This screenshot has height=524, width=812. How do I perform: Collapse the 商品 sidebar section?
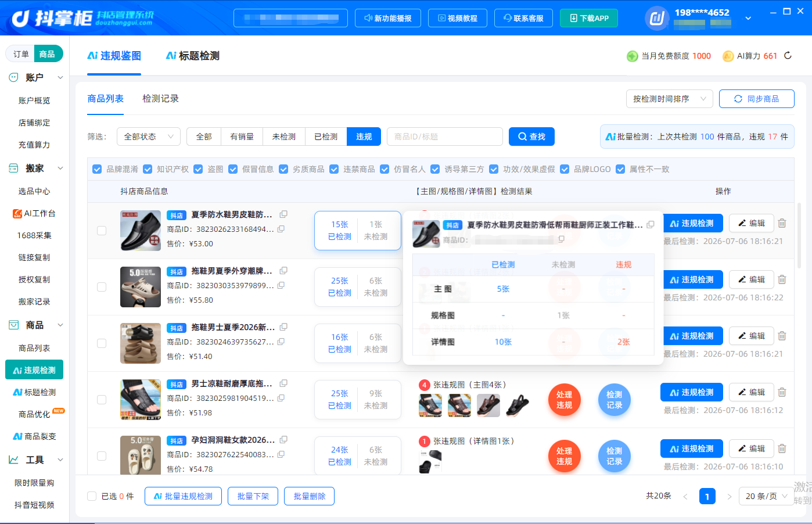[60, 325]
